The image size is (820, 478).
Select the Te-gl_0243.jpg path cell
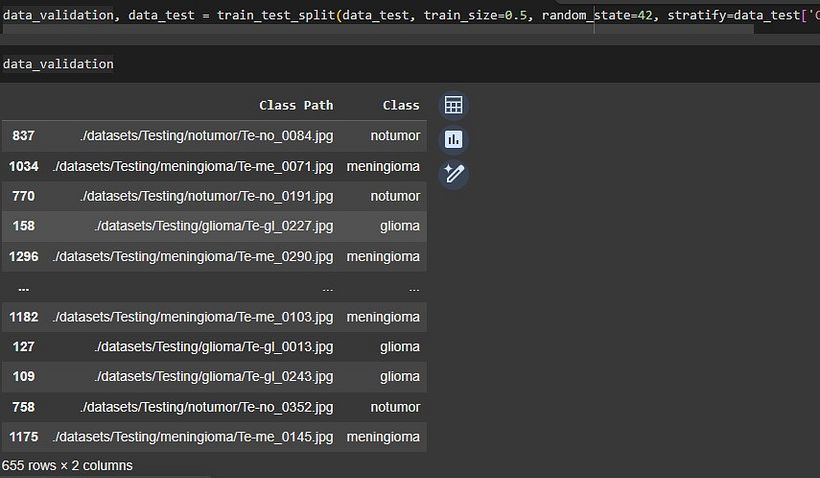point(214,377)
